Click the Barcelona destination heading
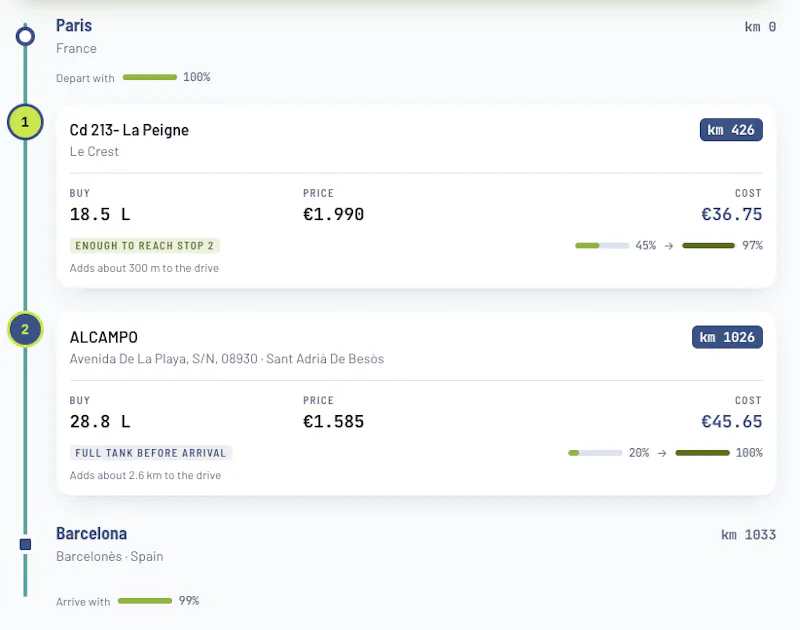800x630 pixels. tap(91, 534)
